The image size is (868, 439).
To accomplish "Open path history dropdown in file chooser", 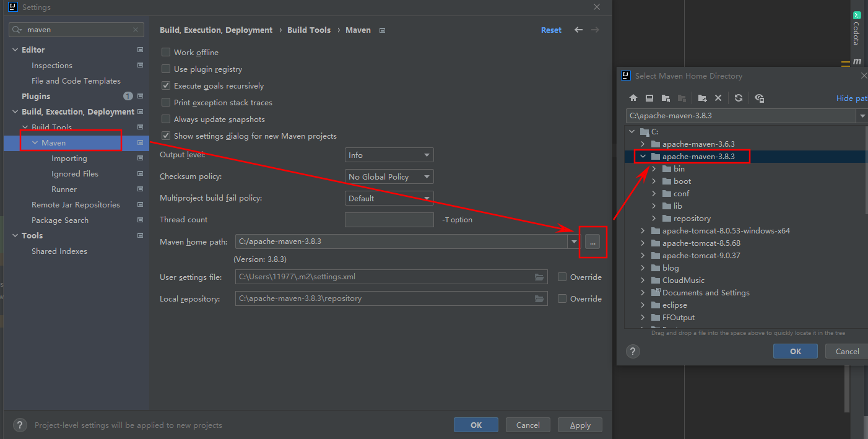I will tap(861, 116).
